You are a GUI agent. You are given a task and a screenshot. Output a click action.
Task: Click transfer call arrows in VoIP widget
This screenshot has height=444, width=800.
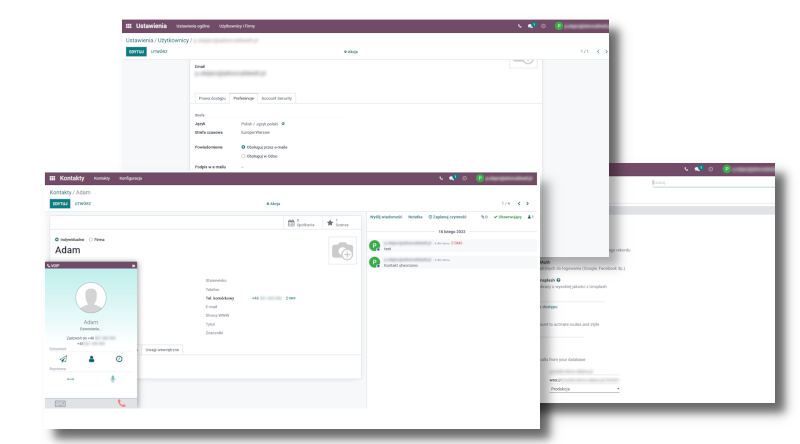70,379
